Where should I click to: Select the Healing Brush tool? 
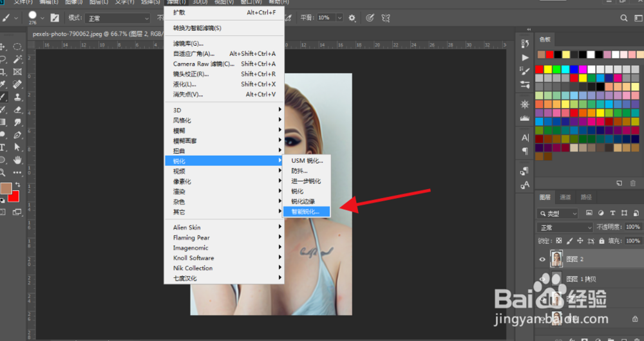17,84
